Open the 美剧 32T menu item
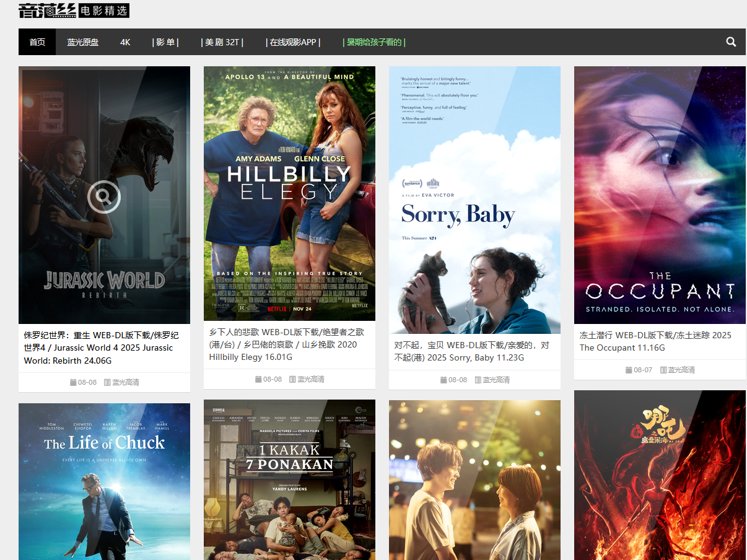Screen dimensions: 747x560 [222, 42]
